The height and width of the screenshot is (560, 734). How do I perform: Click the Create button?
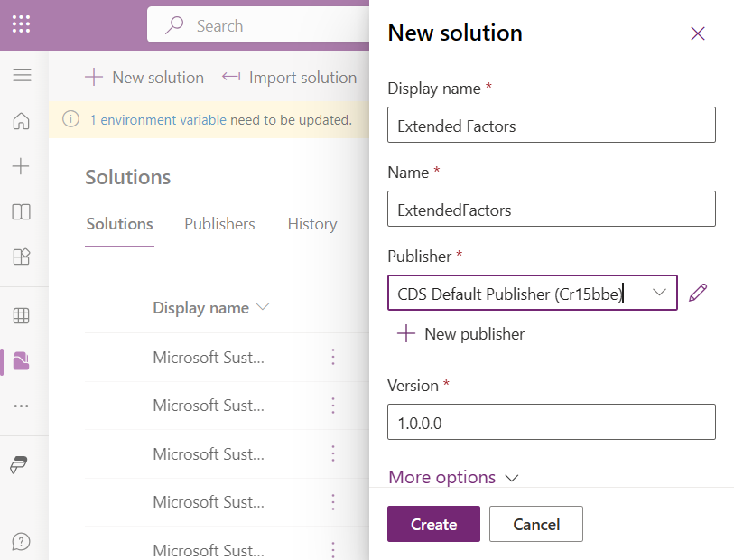coord(433,524)
